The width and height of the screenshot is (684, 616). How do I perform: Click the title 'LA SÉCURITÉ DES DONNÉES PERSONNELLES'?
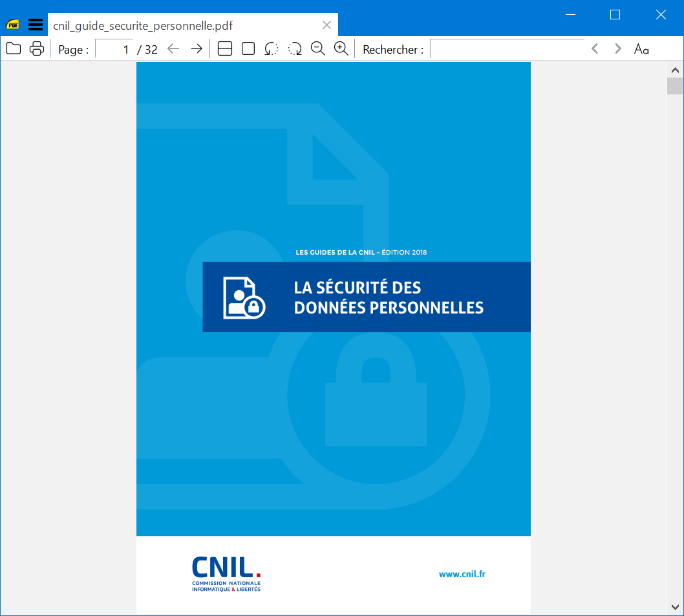[x=389, y=297]
